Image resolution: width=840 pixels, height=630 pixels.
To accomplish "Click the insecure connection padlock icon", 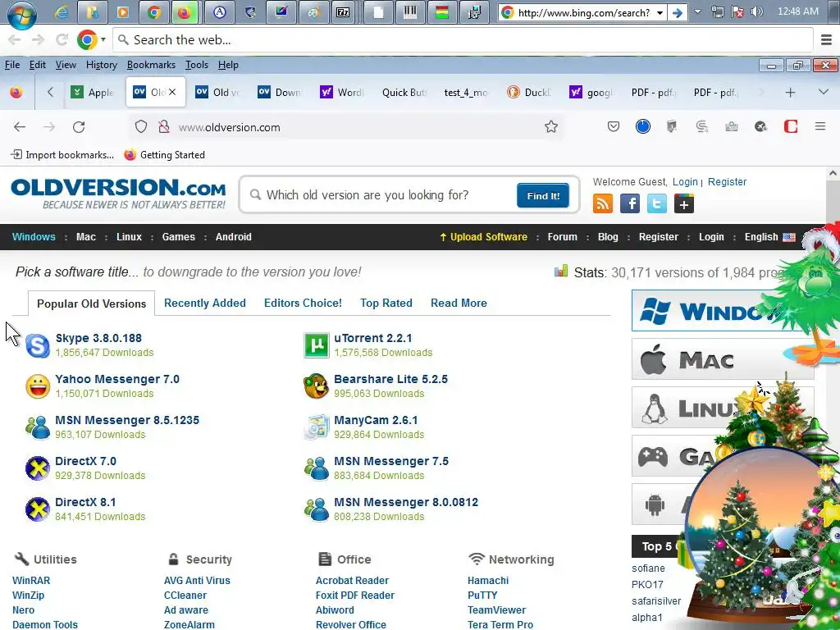I will 164,127.
